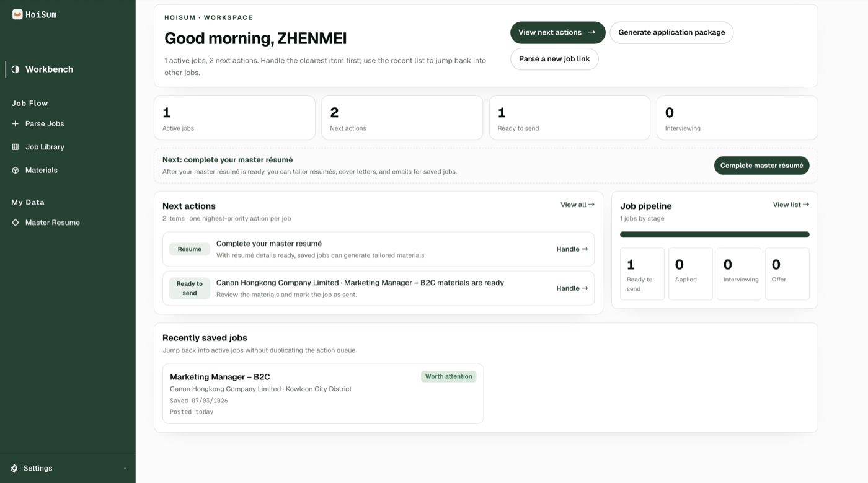This screenshot has height=483, width=868.
Task: Click Generate application package button
Action: coord(671,32)
